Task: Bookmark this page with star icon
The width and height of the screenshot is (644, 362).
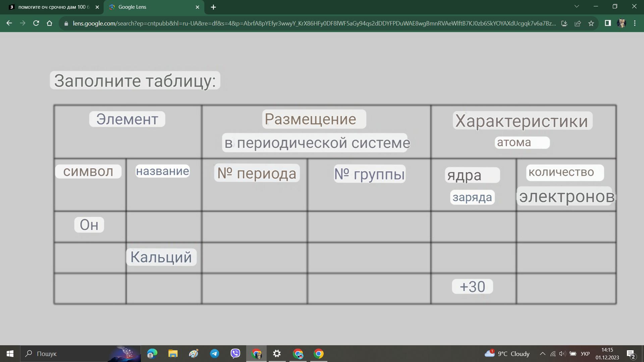Action: click(591, 23)
